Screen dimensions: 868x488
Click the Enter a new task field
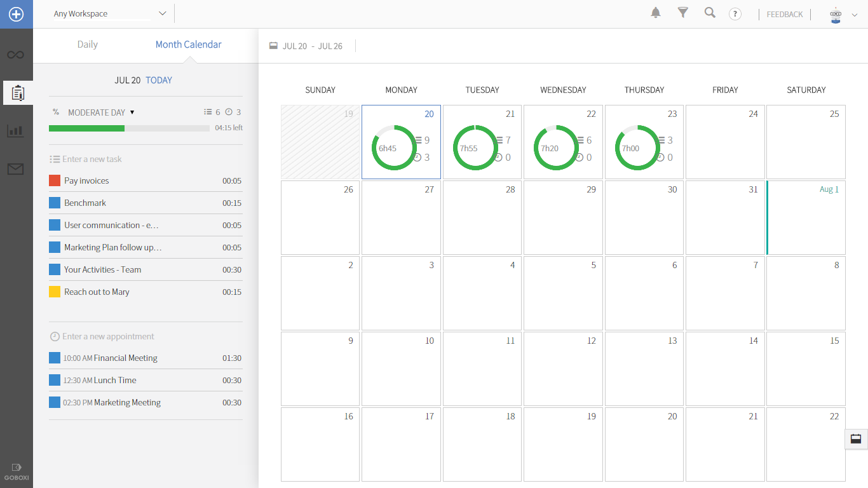[x=92, y=159]
